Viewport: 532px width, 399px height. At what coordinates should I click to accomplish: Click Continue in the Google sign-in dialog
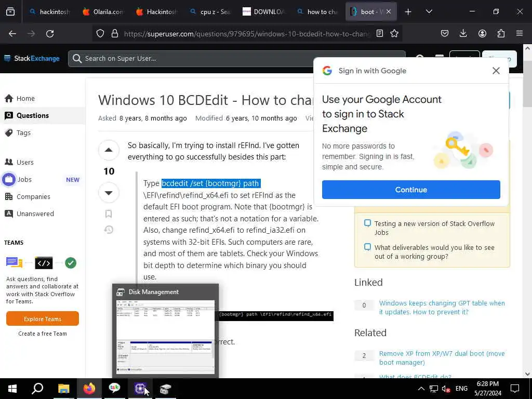point(411,190)
